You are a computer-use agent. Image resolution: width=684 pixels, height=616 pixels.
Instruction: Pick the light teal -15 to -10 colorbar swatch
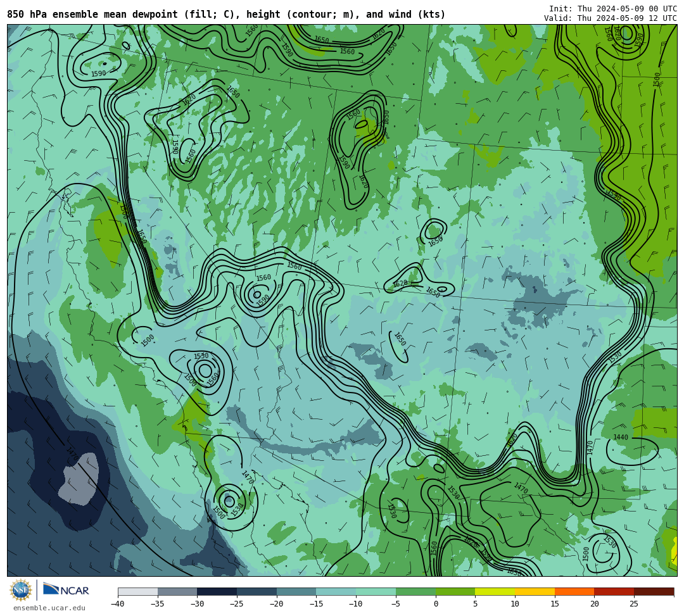point(336,591)
